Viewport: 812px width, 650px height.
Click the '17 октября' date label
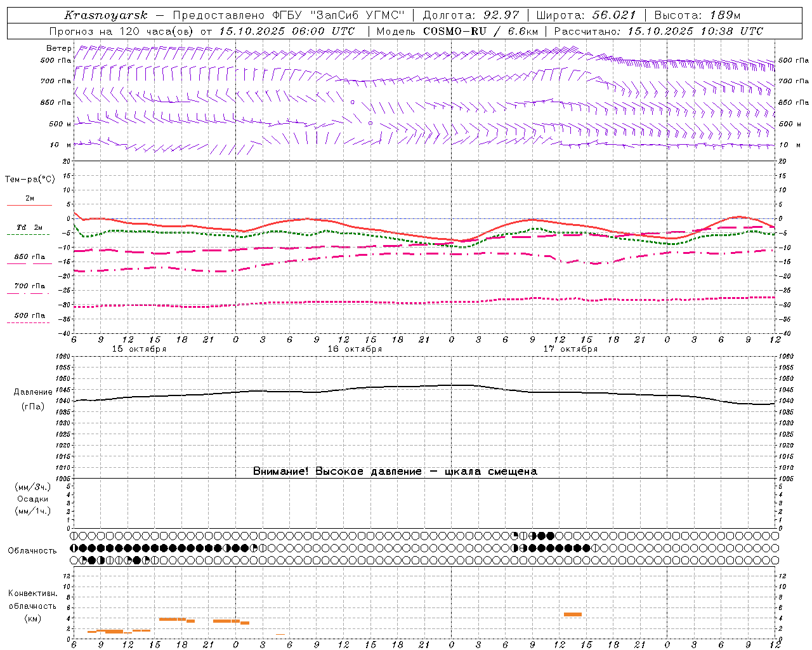coord(570,349)
